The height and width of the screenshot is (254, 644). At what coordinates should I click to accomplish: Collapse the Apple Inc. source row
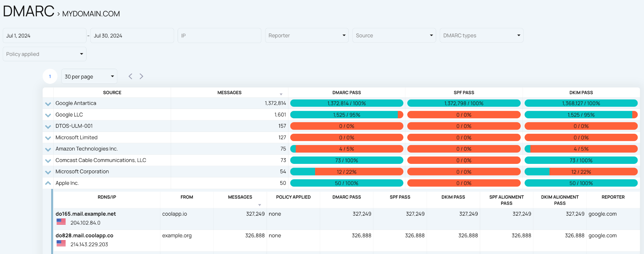(x=48, y=183)
